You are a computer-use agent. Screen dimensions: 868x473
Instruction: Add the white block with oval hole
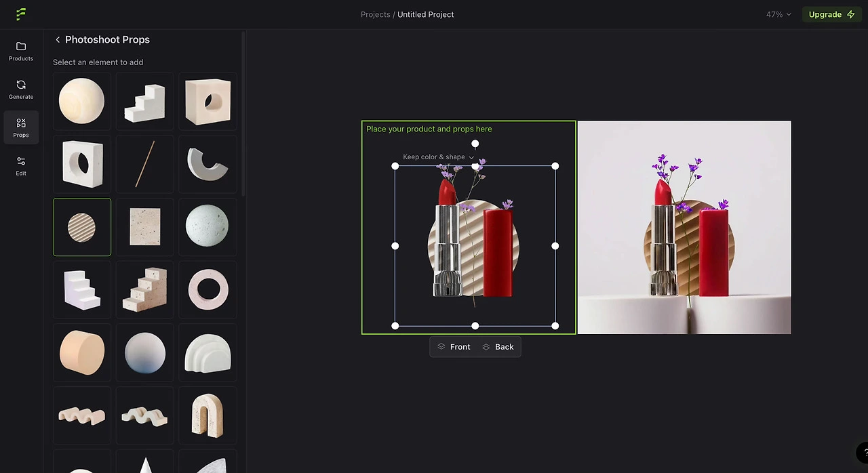coord(82,164)
